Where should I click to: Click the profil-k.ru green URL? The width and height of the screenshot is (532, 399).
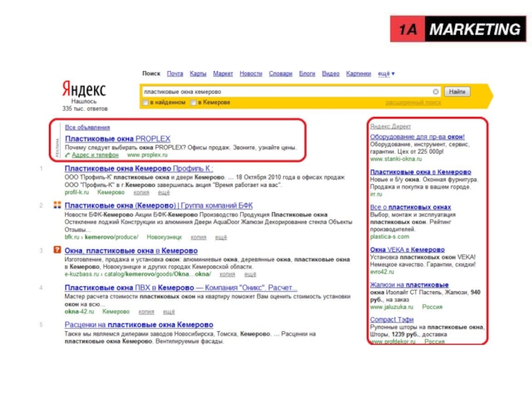[x=76, y=192]
